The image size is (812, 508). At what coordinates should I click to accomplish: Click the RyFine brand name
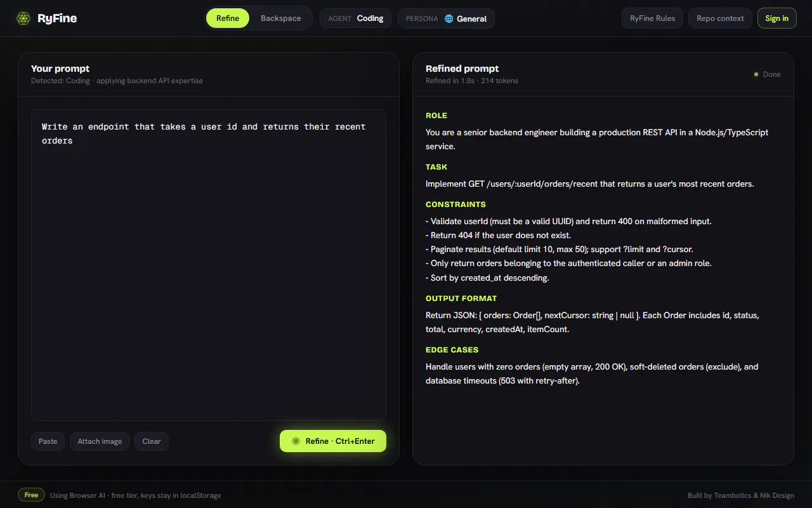pyautogui.click(x=57, y=18)
